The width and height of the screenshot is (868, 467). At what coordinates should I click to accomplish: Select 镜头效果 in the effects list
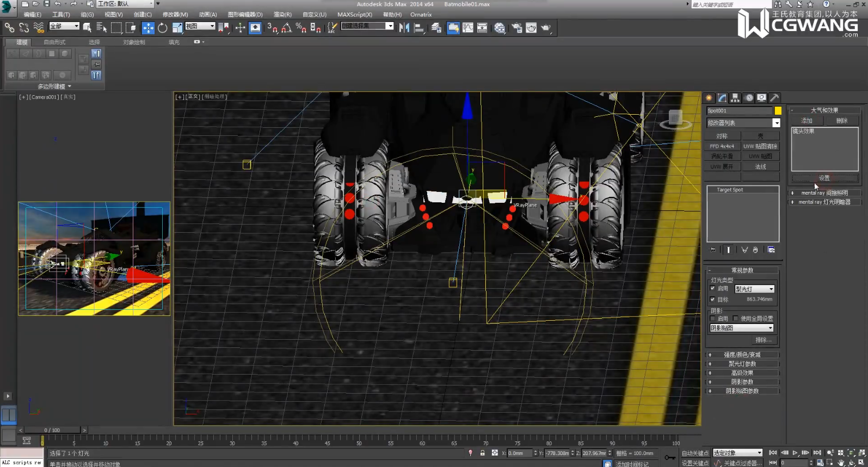803,131
